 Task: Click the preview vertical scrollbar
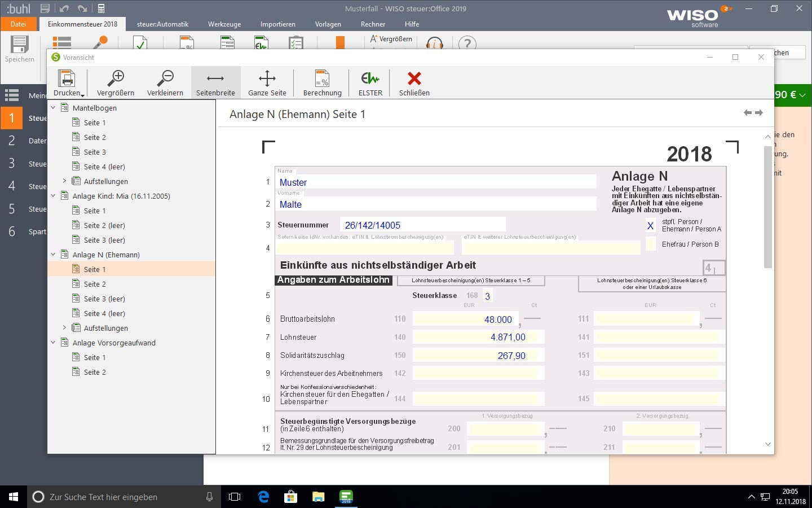[x=767, y=207]
